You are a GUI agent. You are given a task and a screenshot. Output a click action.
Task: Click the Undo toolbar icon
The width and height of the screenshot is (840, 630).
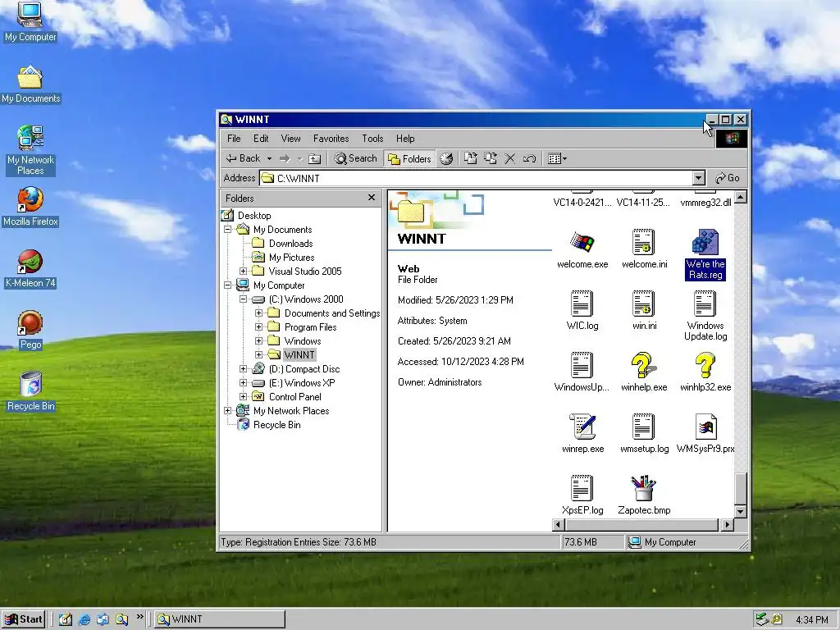pyautogui.click(x=529, y=158)
